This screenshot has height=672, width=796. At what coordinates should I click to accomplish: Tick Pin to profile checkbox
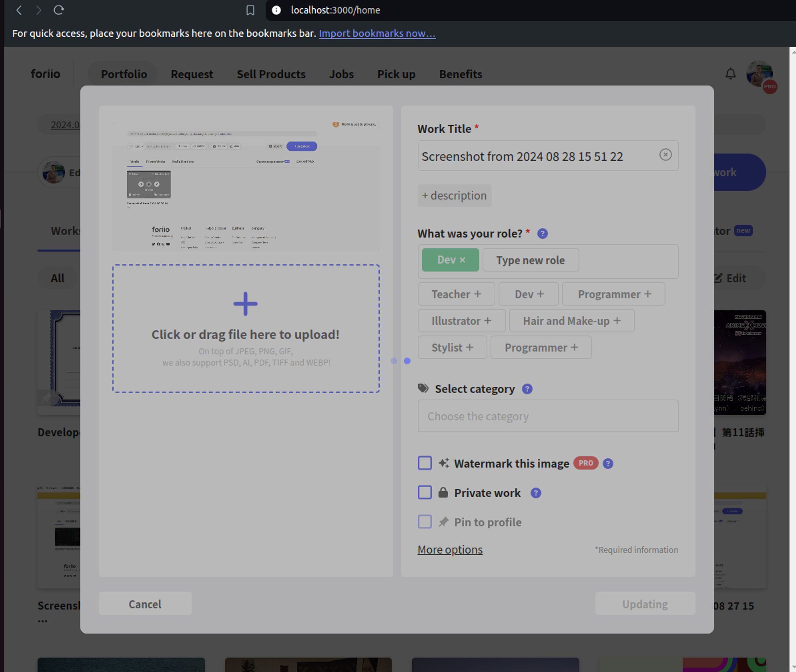click(425, 522)
